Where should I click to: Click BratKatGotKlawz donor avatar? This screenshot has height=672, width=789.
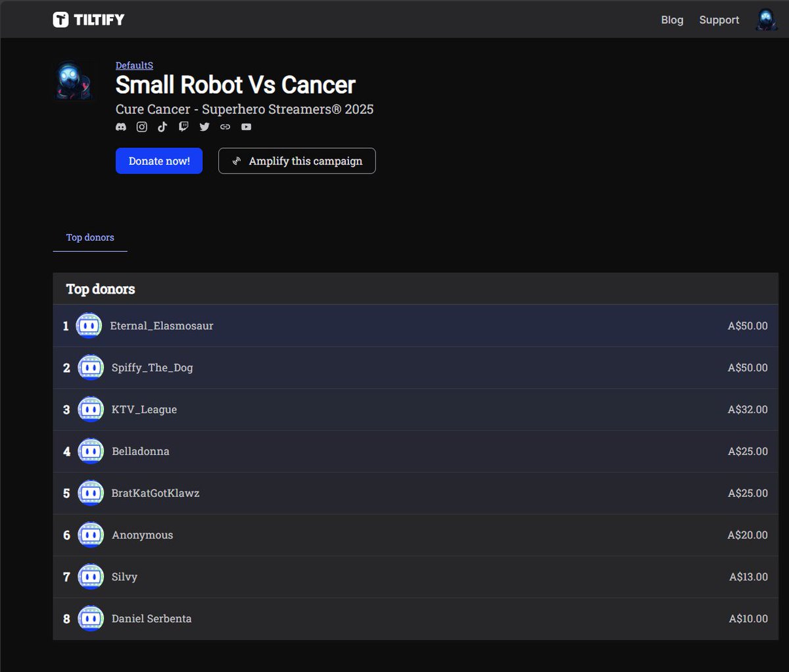pyautogui.click(x=91, y=493)
